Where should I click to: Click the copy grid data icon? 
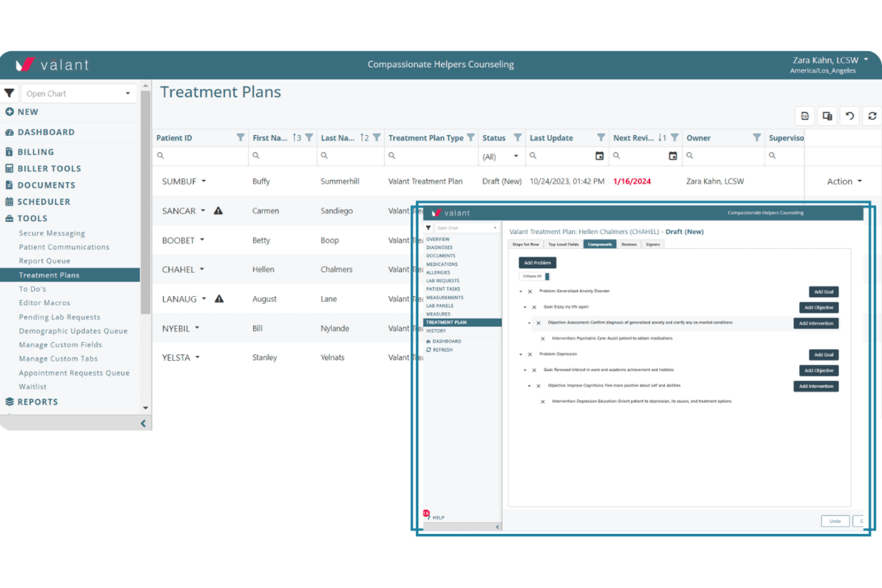click(x=827, y=116)
